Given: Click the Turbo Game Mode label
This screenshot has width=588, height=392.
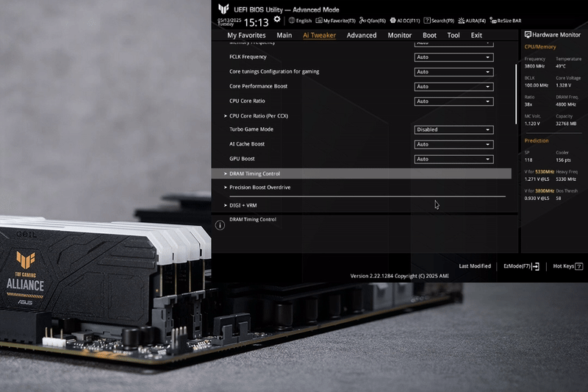Looking at the screenshot, I should click(x=251, y=129).
